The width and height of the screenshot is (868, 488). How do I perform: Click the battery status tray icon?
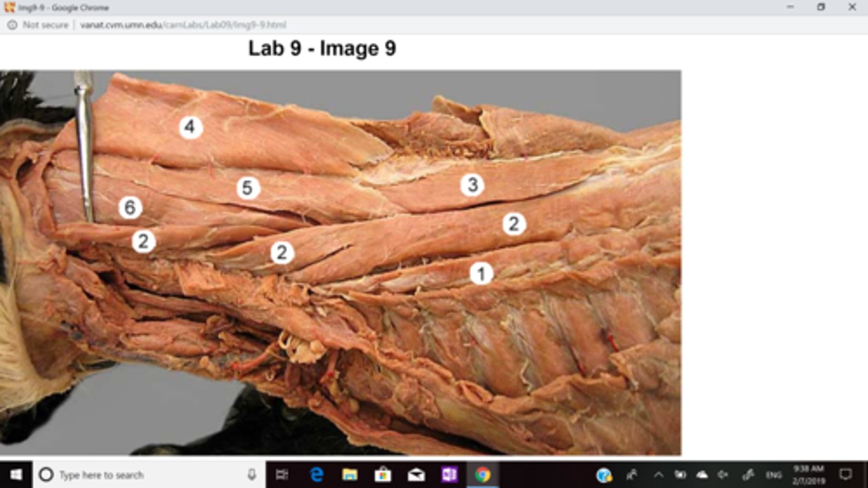[680, 475]
